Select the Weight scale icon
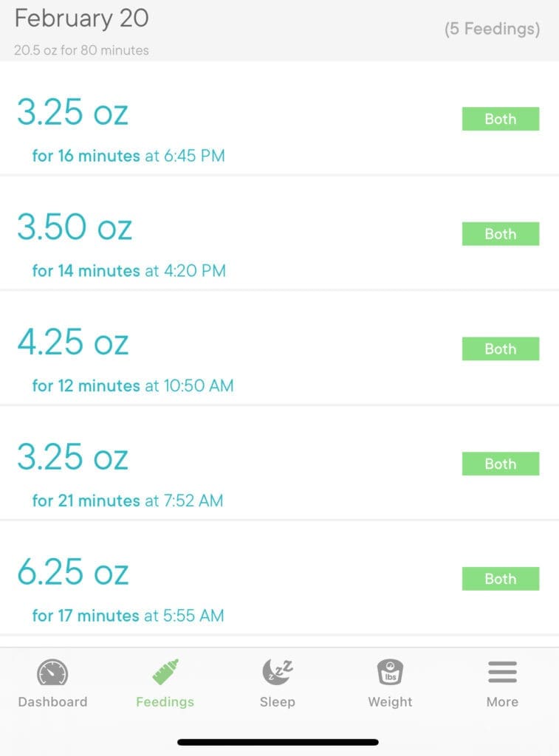 point(390,672)
